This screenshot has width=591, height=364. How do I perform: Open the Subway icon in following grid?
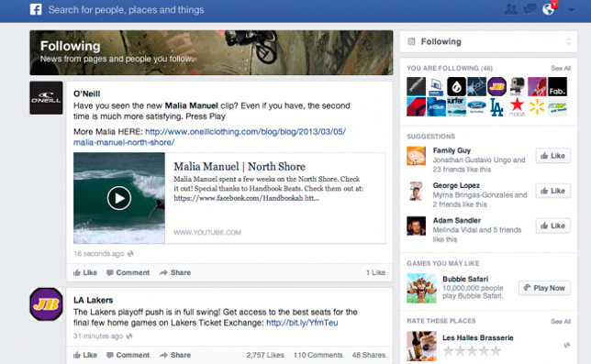pyautogui.click(x=557, y=107)
